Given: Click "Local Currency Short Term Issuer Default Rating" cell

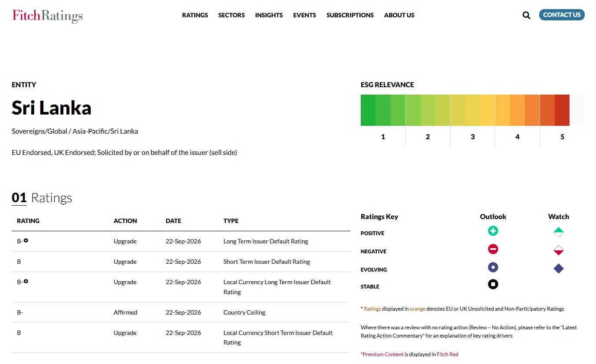Looking at the screenshot, I should click(278, 338).
